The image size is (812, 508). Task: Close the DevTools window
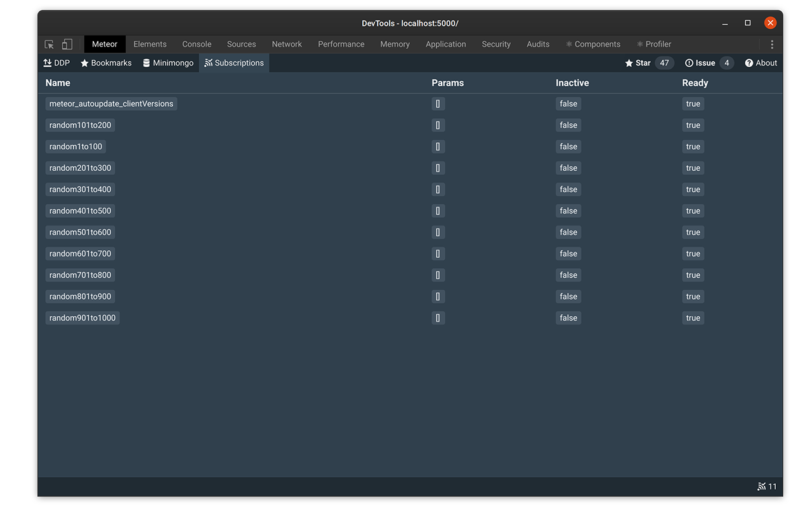point(770,23)
